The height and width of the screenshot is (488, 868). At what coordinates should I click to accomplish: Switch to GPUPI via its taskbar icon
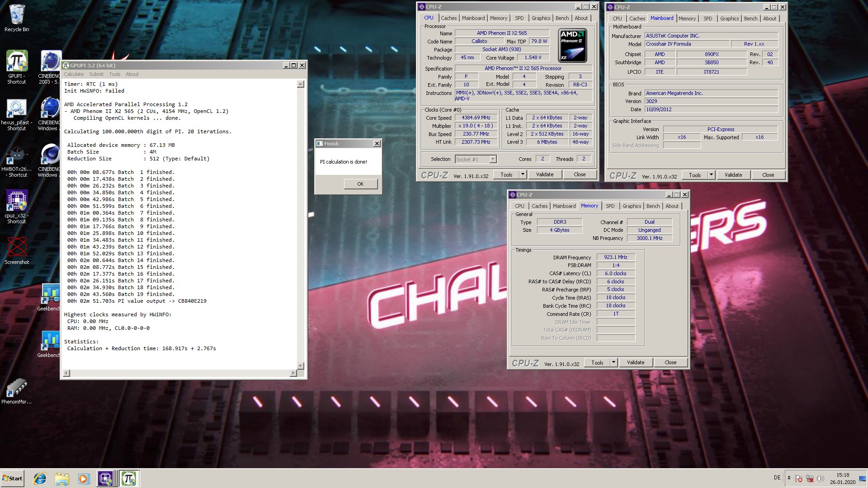point(129,479)
